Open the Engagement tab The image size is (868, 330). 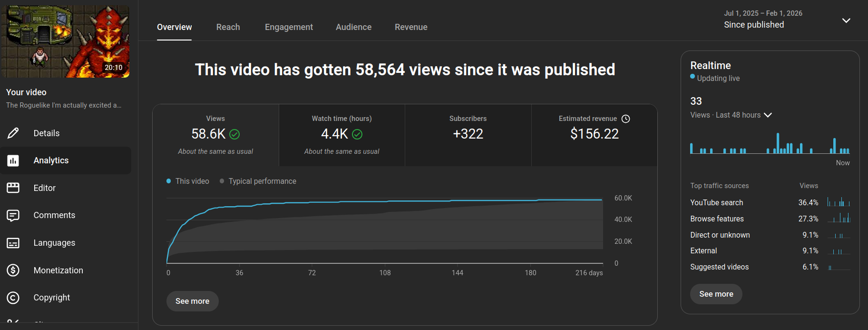click(289, 27)
